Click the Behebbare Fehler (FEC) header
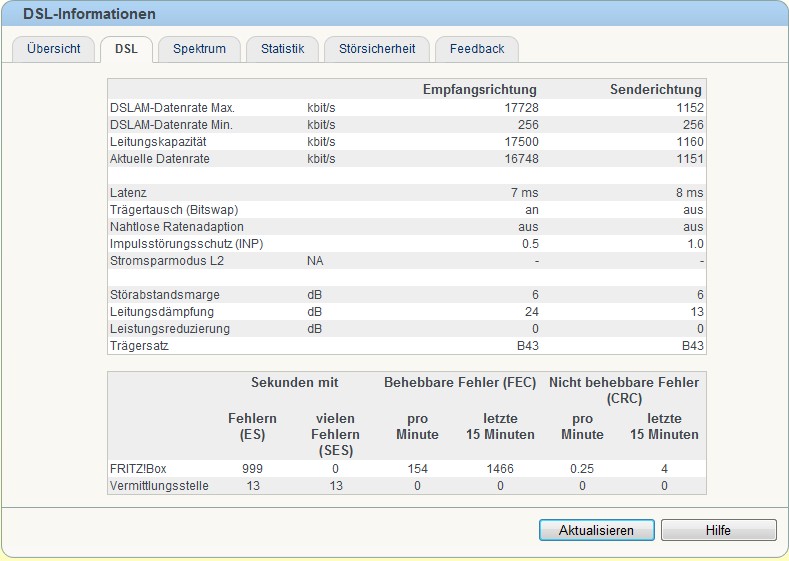Viewport: 789px width, 561px height. click(x=460, y=382)
